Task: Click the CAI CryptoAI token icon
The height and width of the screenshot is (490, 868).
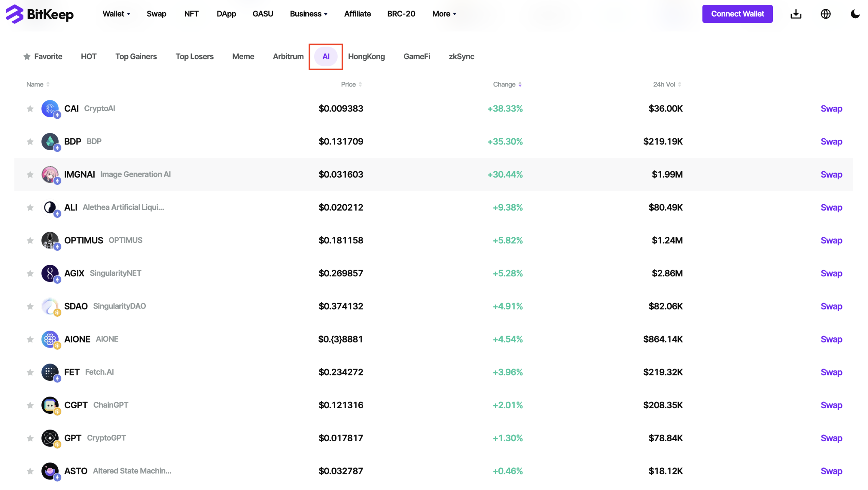Action: coord(50,109)
